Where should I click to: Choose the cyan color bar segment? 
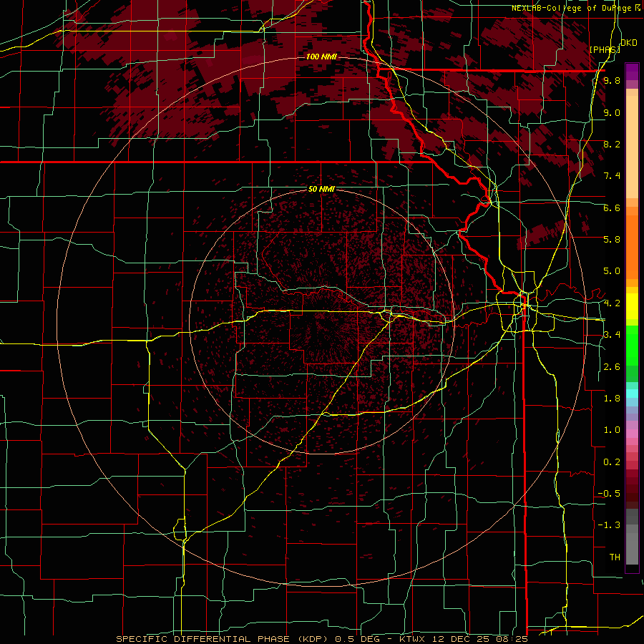632,393
